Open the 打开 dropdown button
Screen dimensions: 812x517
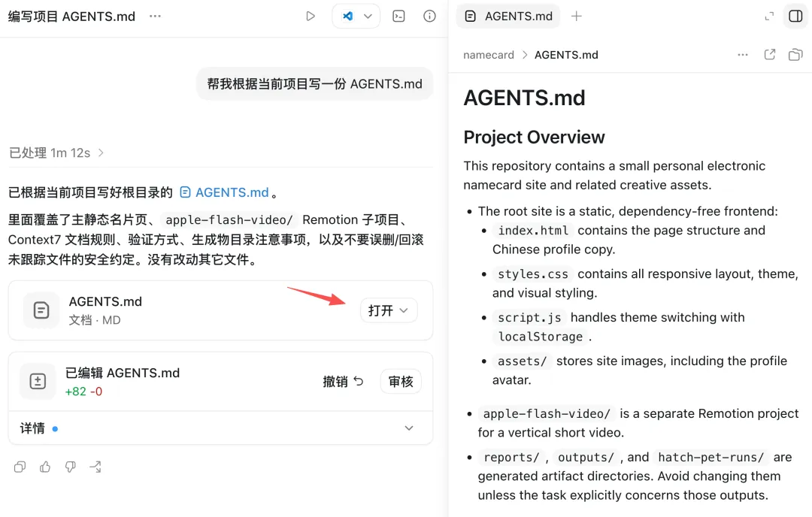[389, 310]
